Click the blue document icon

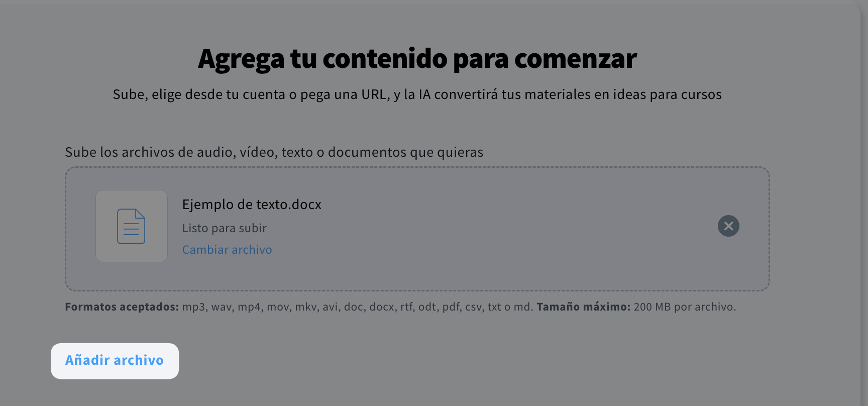[131, 226]
